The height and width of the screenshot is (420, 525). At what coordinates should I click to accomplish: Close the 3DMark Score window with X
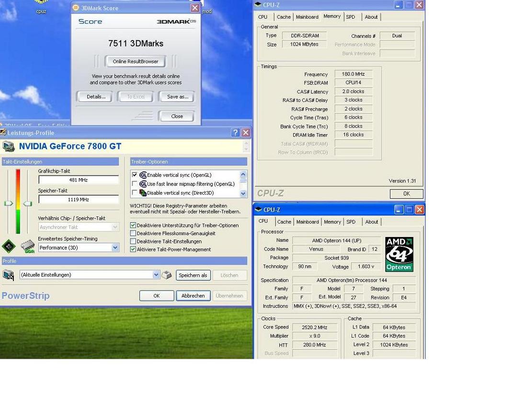(195, 8)
